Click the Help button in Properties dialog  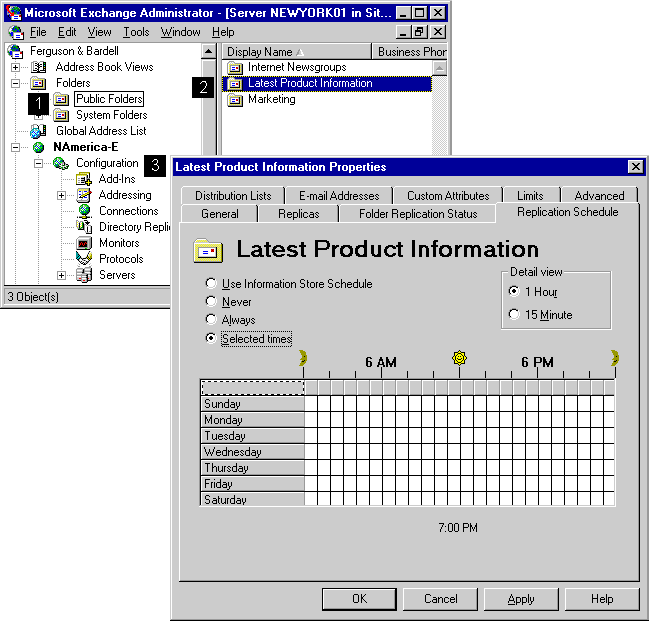coord(602,599)
